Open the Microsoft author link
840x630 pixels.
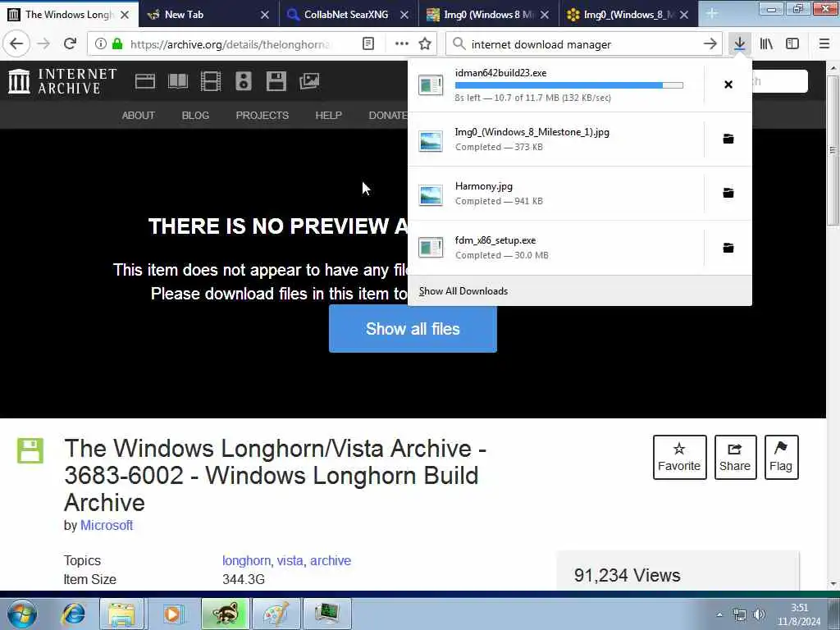107,526
